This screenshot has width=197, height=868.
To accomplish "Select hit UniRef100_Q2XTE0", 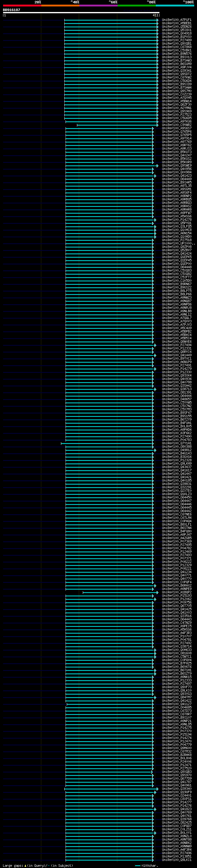I will [177, 491].
